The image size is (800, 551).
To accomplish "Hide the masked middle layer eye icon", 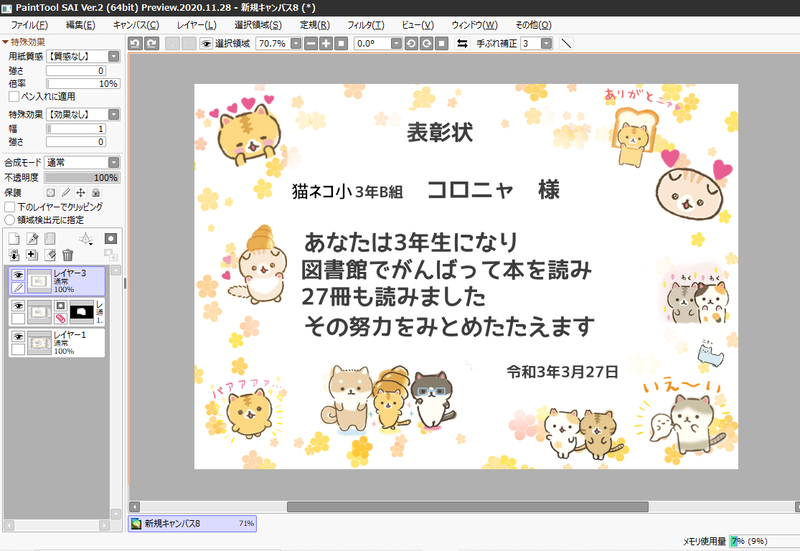I will coord(18,305).
